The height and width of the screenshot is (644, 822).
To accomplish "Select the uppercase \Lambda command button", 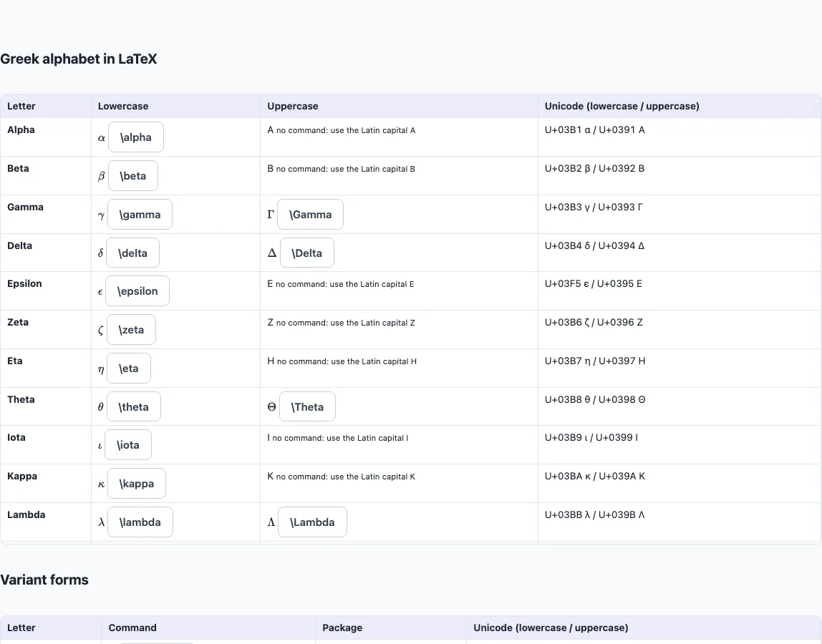I will (312, 522).
